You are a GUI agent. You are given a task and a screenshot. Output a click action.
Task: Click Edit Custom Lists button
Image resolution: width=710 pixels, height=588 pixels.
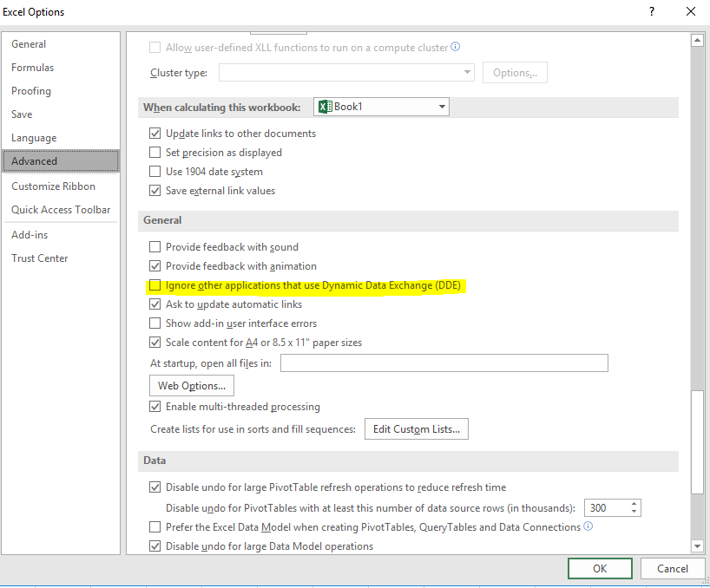click(416, 428)
